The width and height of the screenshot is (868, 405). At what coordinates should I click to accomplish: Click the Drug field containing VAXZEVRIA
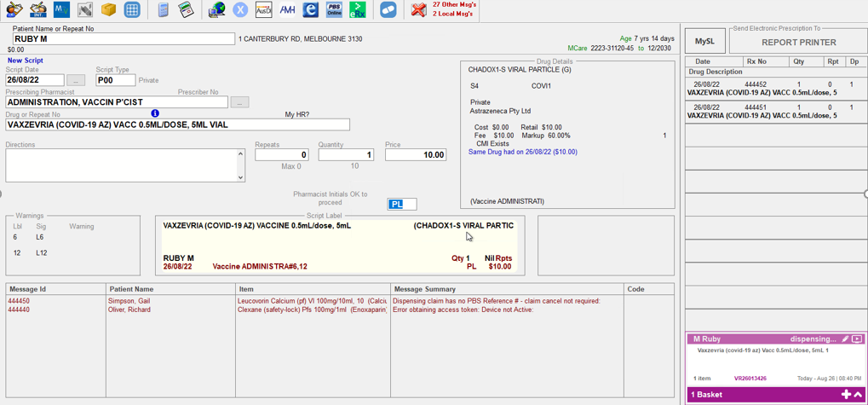pos(178,124)
